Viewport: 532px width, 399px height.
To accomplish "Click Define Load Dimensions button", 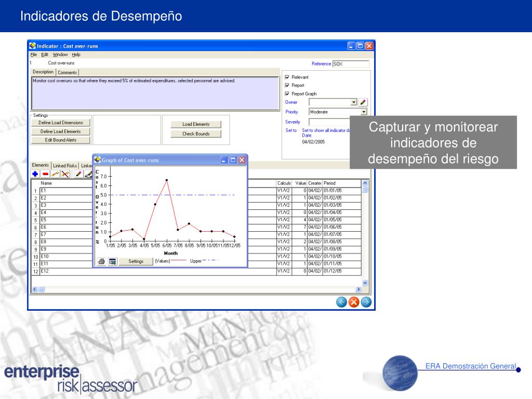I will (x=61, y=123).
